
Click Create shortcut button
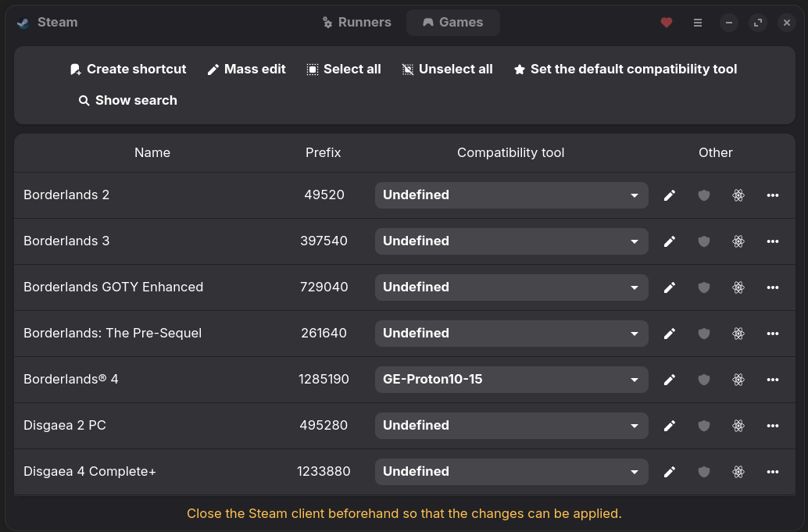click(128, 70)
